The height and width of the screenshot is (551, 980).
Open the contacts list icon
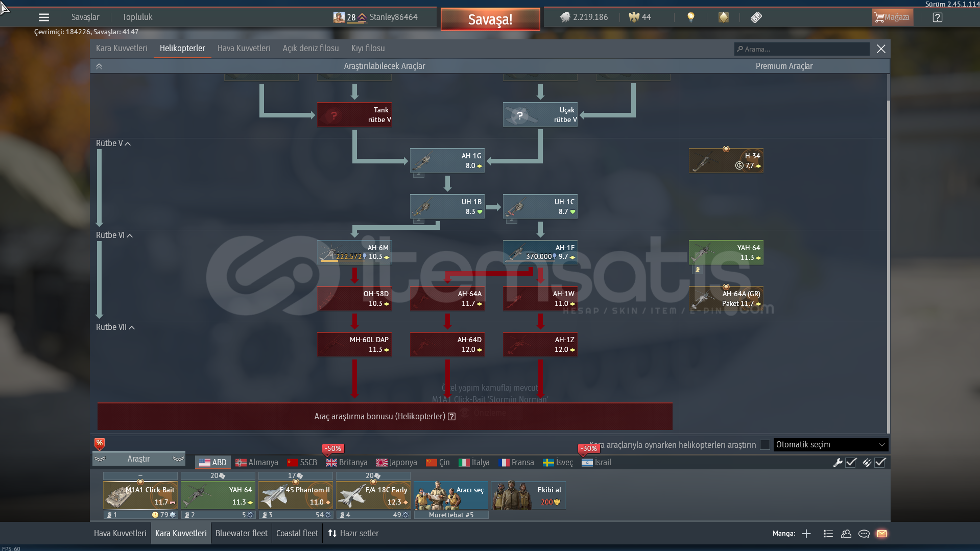pyautogui.click(x=828, y=534)
